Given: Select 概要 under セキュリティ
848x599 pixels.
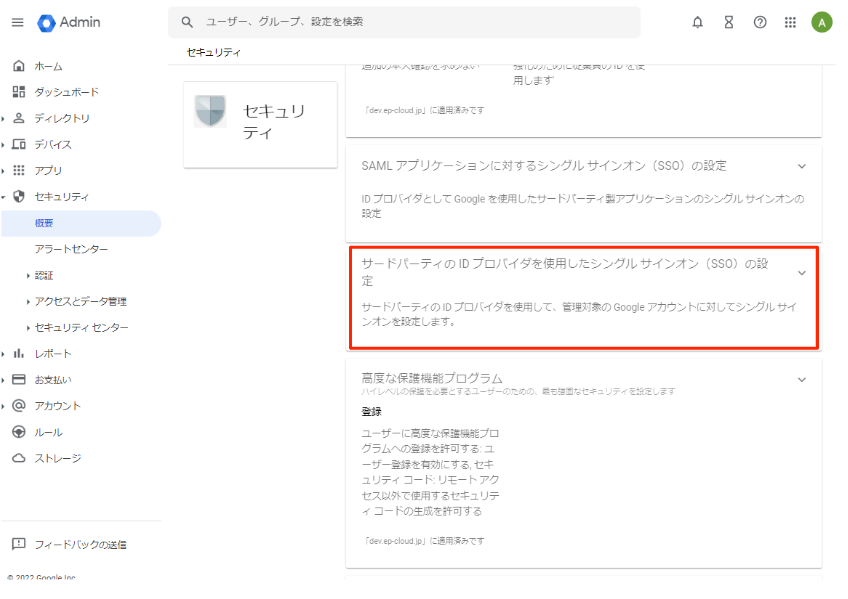Looking at the screenshot, I should 81,223.
